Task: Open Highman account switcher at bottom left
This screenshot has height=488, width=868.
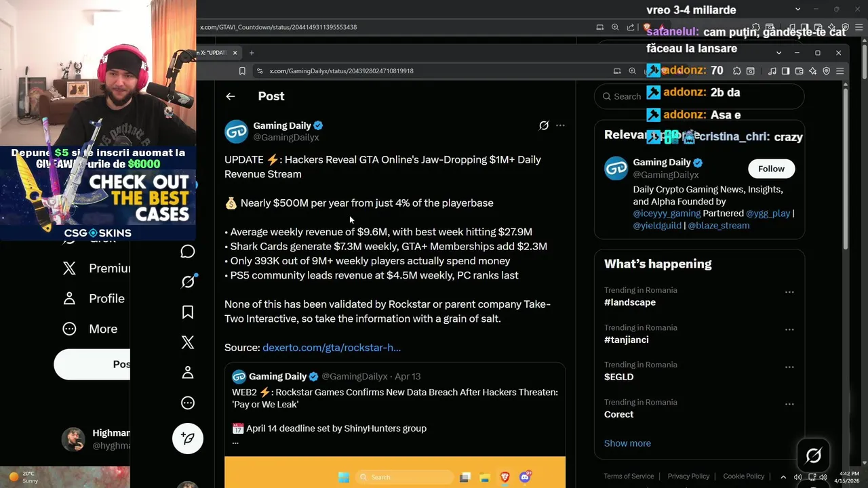Action: 95,439
